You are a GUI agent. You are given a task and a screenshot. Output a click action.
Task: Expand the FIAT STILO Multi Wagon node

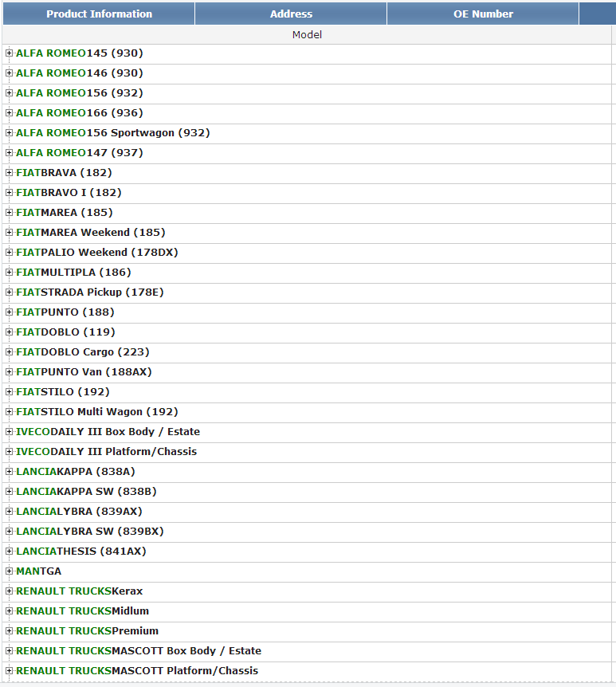click(x=9, y=412)
